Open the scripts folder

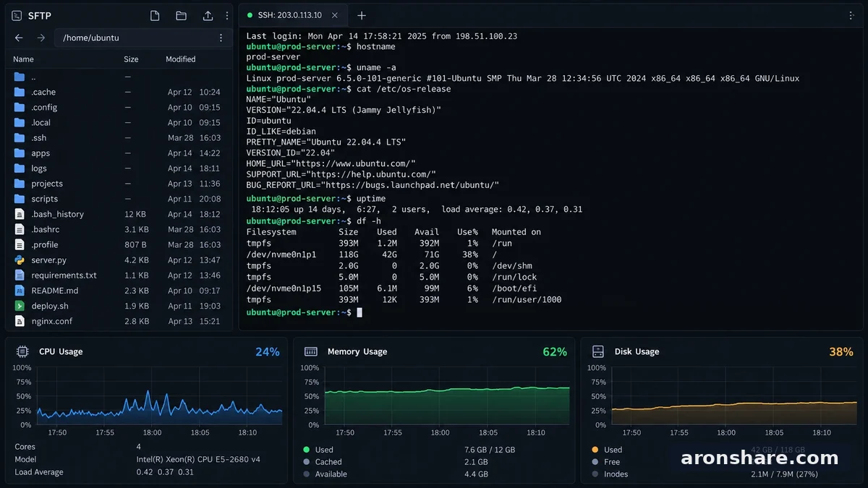point(119,199)
